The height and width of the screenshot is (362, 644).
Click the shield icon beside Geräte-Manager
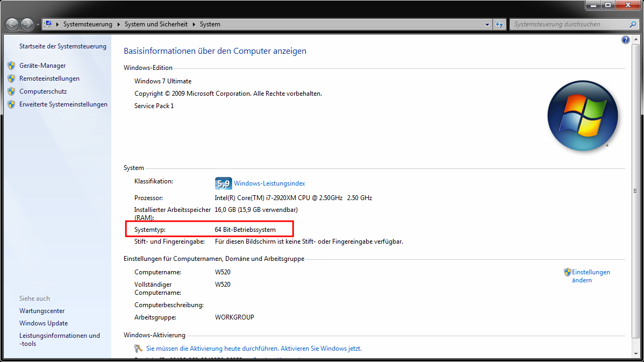pyautogui.click(x=11, y=65)
